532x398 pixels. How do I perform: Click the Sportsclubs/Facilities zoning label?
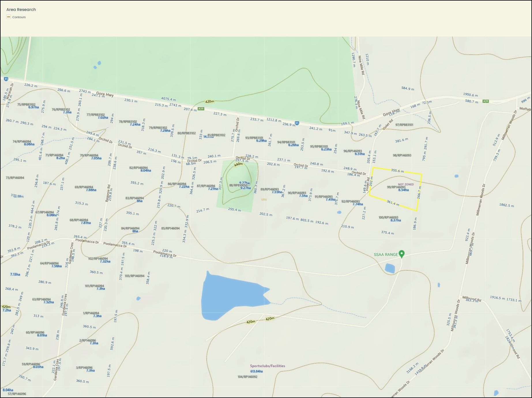click(267, 366)
